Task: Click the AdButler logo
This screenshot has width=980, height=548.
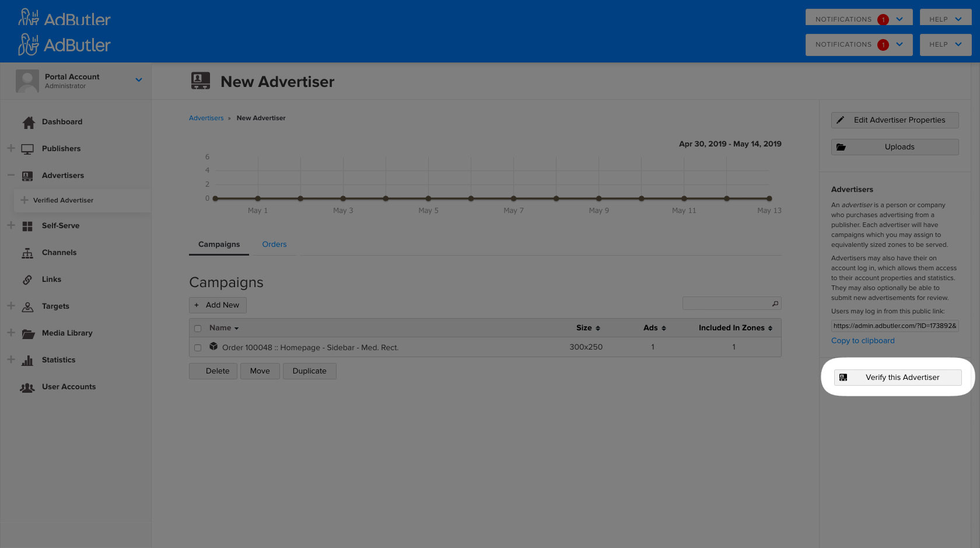Action: [x=64, y=18]
